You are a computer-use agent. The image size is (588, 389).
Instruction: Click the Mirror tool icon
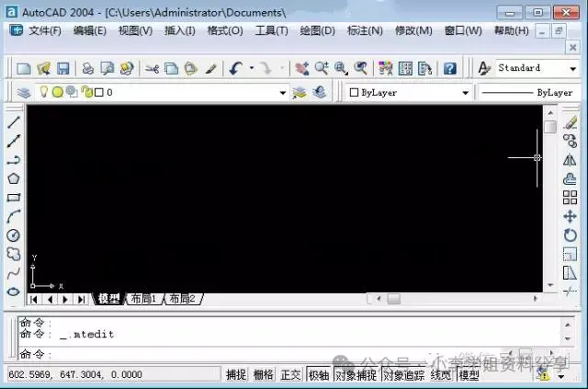(570, 160)
